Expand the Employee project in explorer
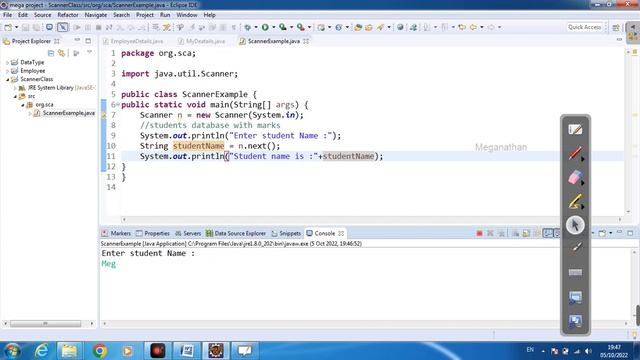This screenshot has height=360, width=640. [x=7, y=71]
